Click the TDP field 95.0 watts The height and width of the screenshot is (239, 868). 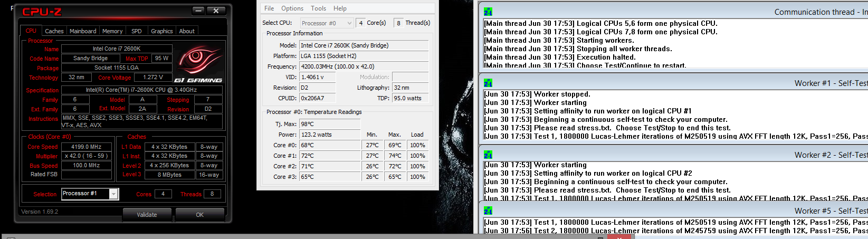coord(411,98)
